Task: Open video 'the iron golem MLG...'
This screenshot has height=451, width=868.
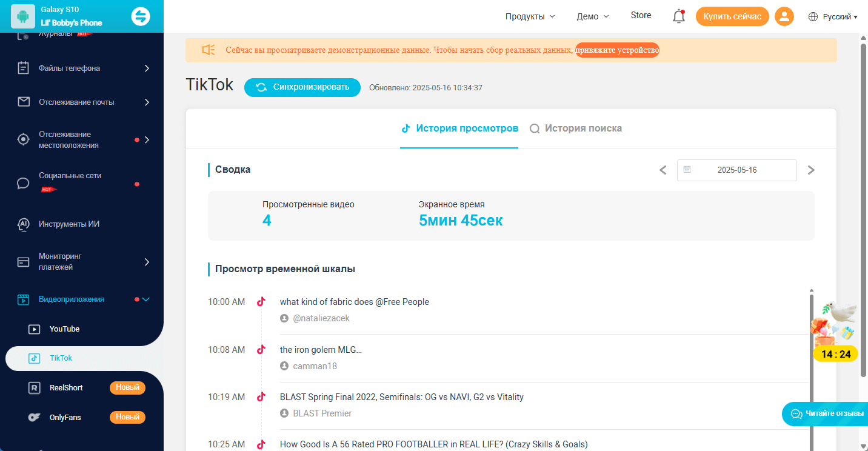Action: coord(321,350)
